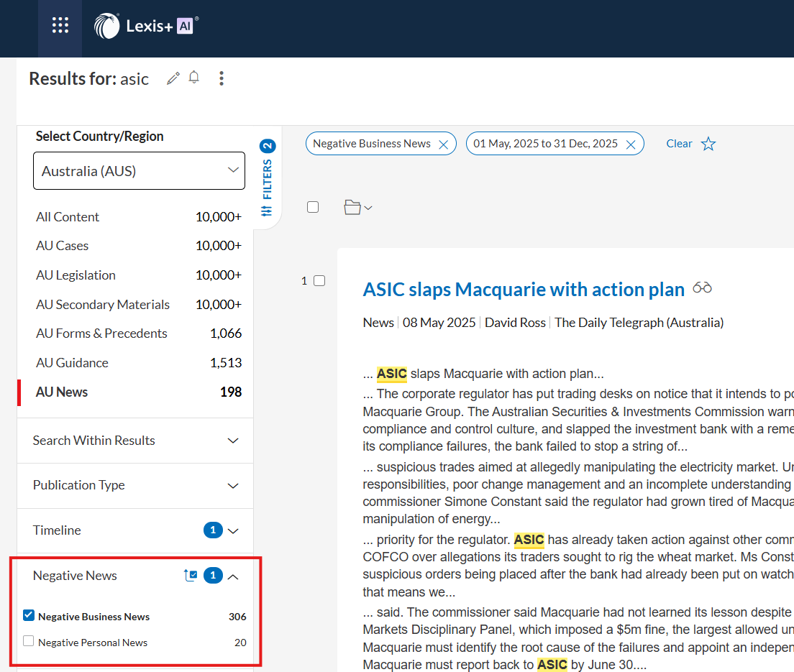Uncheck Negative Business News checkbox
The image size is (794, 672).
pyautogui.click(x=29, y=616)
